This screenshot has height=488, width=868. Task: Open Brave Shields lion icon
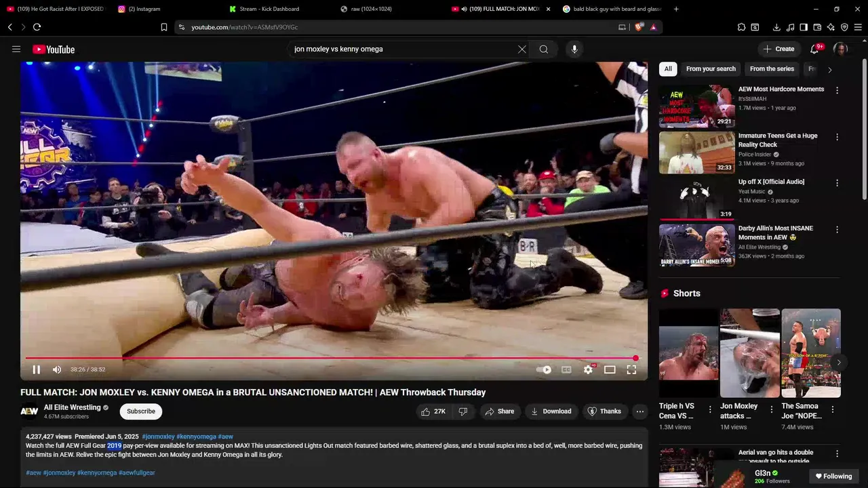point(639,27)
